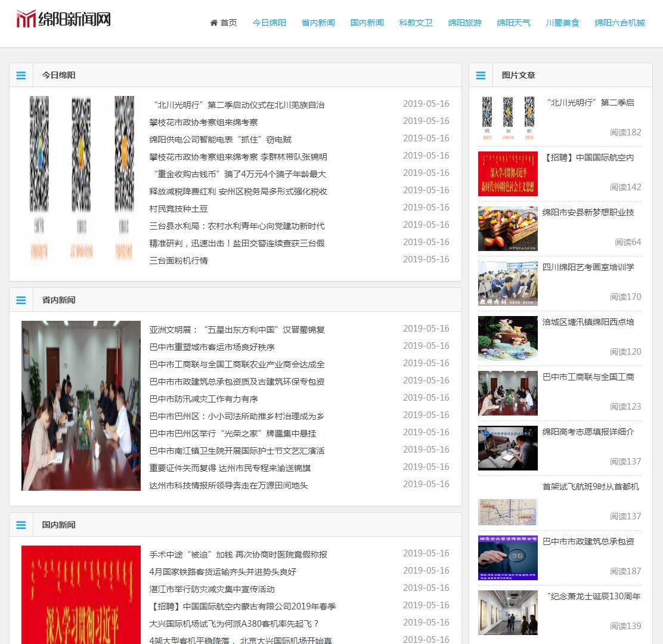The height and width of the screenshot is (644, 663).
Task: Open the 今日绵阳 section heading link
Action: click(x=59, y=75)
